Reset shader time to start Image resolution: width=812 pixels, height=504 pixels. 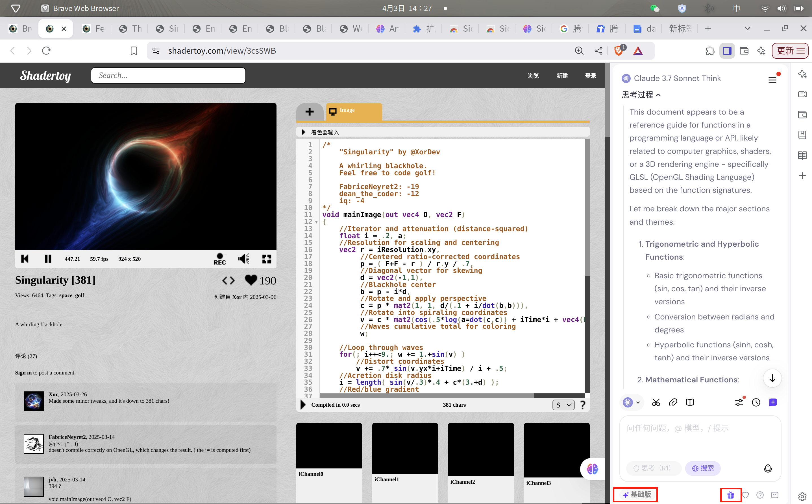[x=25, y=259]
